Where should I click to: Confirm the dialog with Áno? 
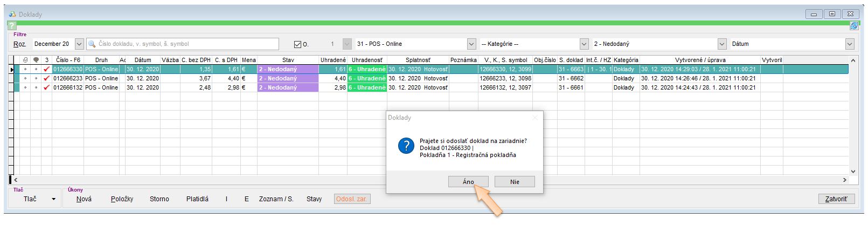[x=468, y=182]
